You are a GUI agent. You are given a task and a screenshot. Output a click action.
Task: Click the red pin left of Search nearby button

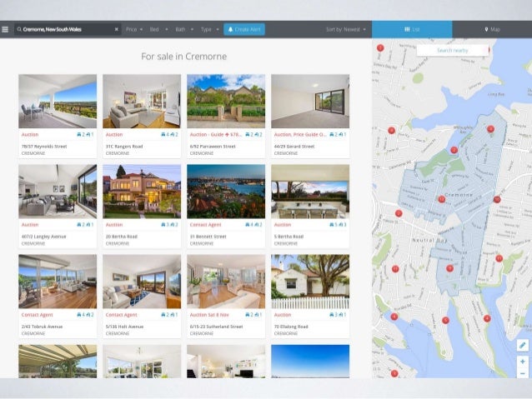pos(380,47)
